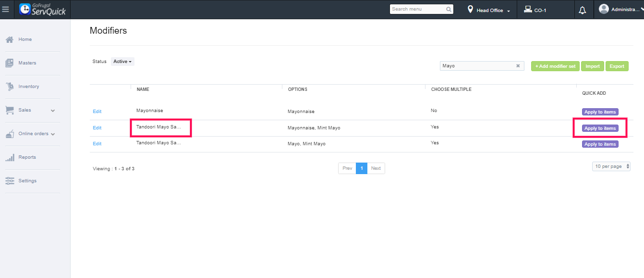The image size is (644, 278).
Task: Click the NAME column header
Action: pyautogui.click(x=143, y=89)
